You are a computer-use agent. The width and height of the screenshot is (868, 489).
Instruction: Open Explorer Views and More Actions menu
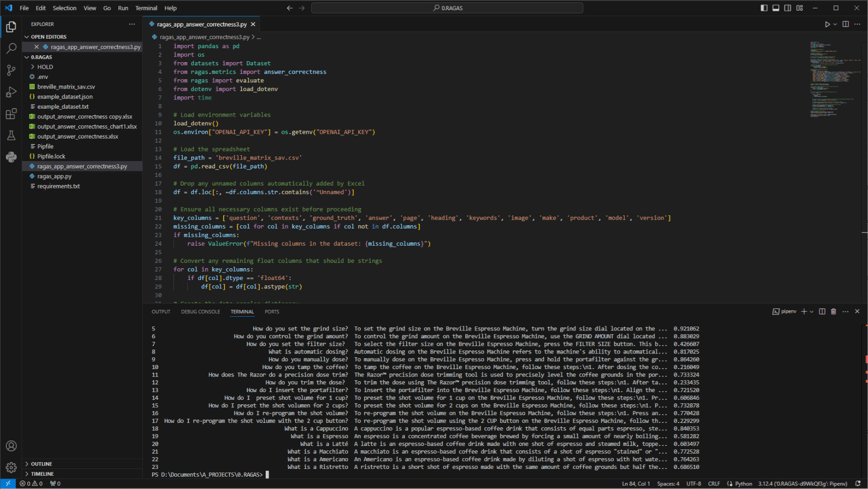click(132, 24)
